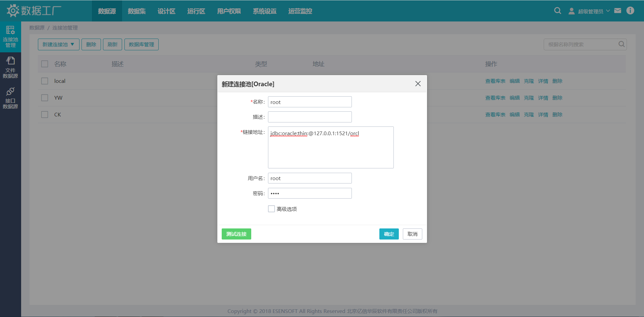Screen dimensions: 644x317
Task: Click 详情 link in CK row
Action: [x=543, y=114]
